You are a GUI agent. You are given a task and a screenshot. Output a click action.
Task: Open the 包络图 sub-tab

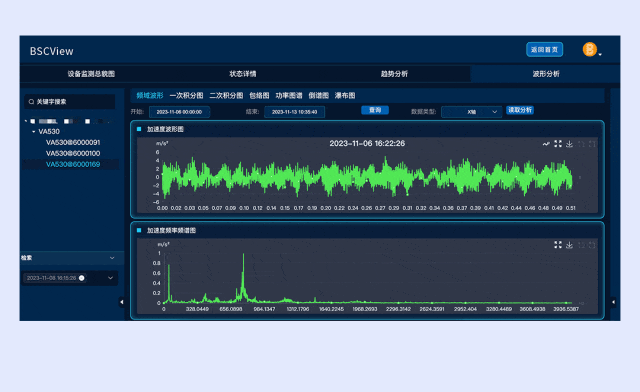[259, 96]
